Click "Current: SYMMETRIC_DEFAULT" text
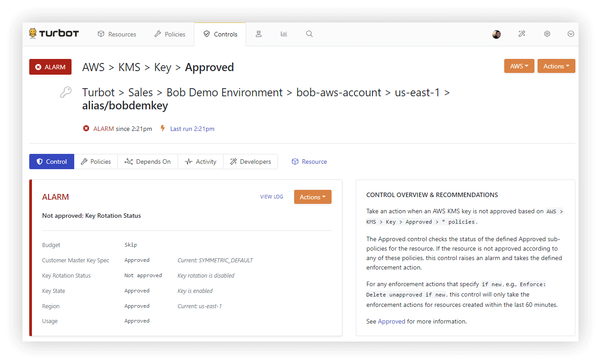Screen dimensions: 601x364 point(215,260)
